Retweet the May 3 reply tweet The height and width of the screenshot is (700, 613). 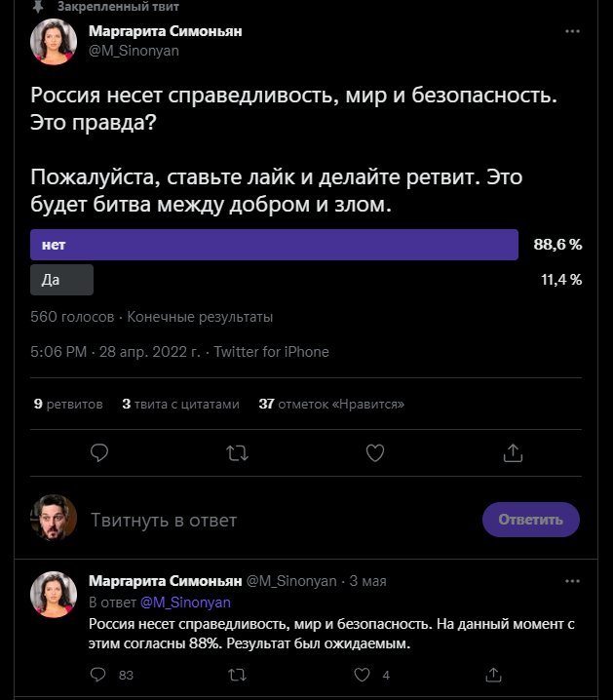click(x=237, y=675)
